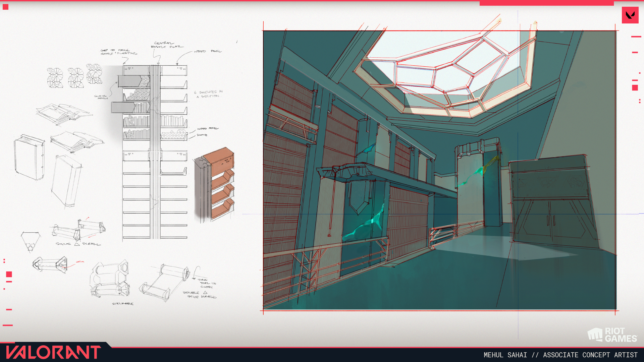Viewport: 644px width, 362px height.
Task: Click the "CENTRAL BASALT PILLAR" handwritten note
Action: [x=167, y=45]
